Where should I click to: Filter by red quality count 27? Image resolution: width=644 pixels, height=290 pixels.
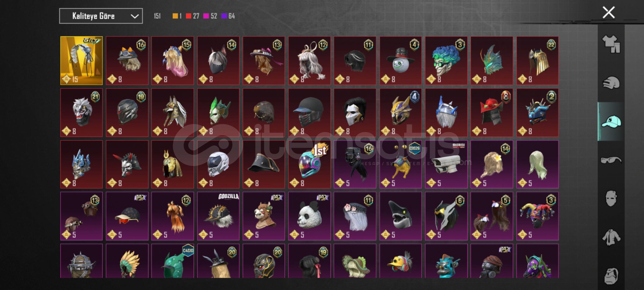point(193,16)
